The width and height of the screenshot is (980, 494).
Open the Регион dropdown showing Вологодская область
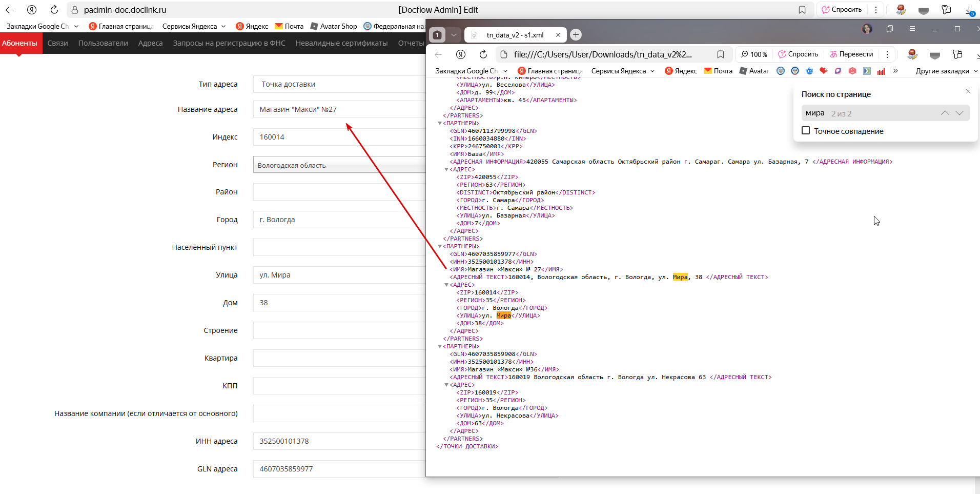[339, 165]
